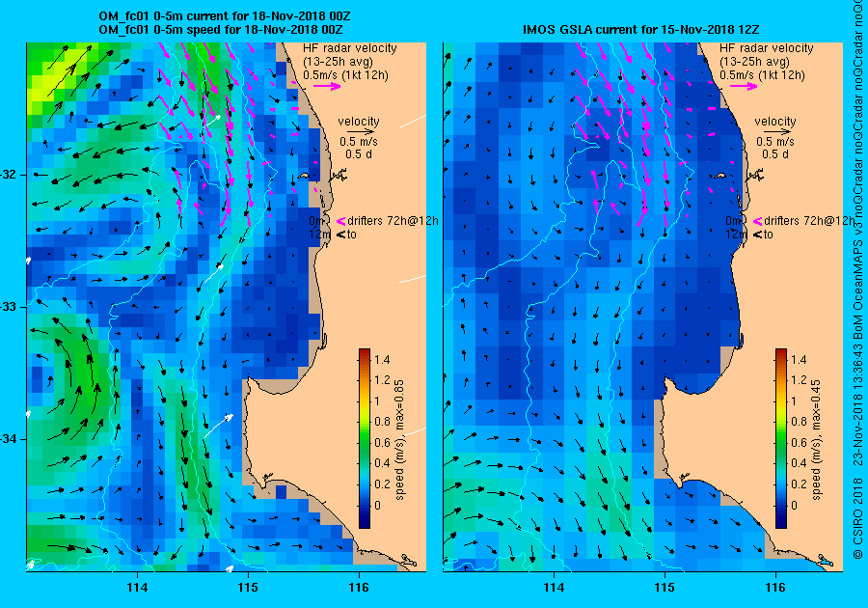Screen dimensions: 868x608
Task: Click the magenta drifter marker in right map legend
Action: click(757, 221)
